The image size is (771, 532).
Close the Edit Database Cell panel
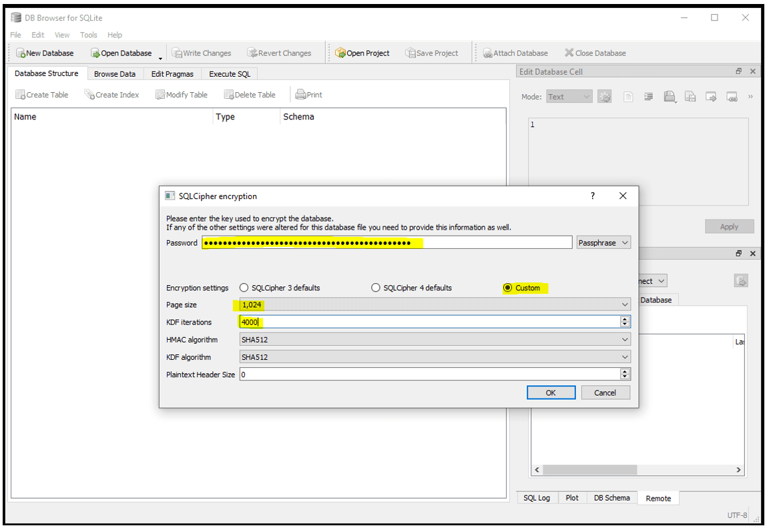coord(753,71)
